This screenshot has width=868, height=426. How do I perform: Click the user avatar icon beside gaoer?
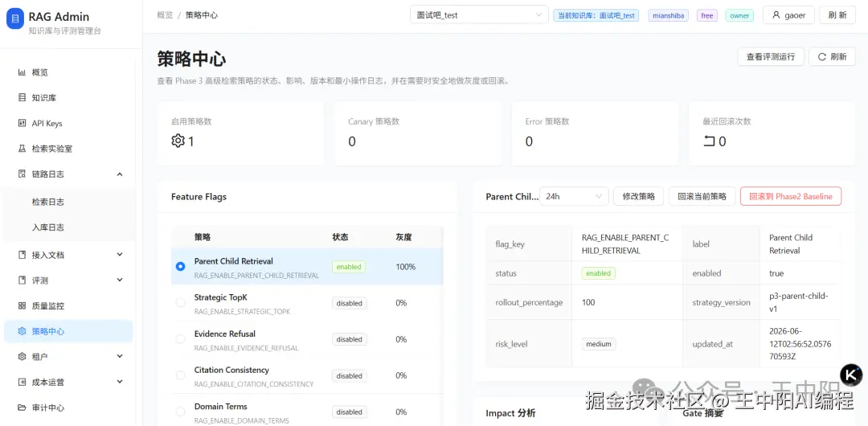click(776, 15)
